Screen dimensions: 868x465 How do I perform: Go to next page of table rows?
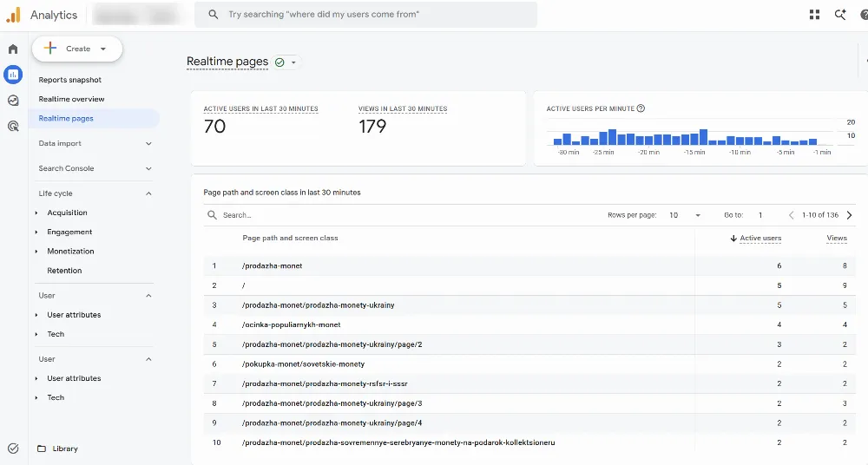coord(850,215)
